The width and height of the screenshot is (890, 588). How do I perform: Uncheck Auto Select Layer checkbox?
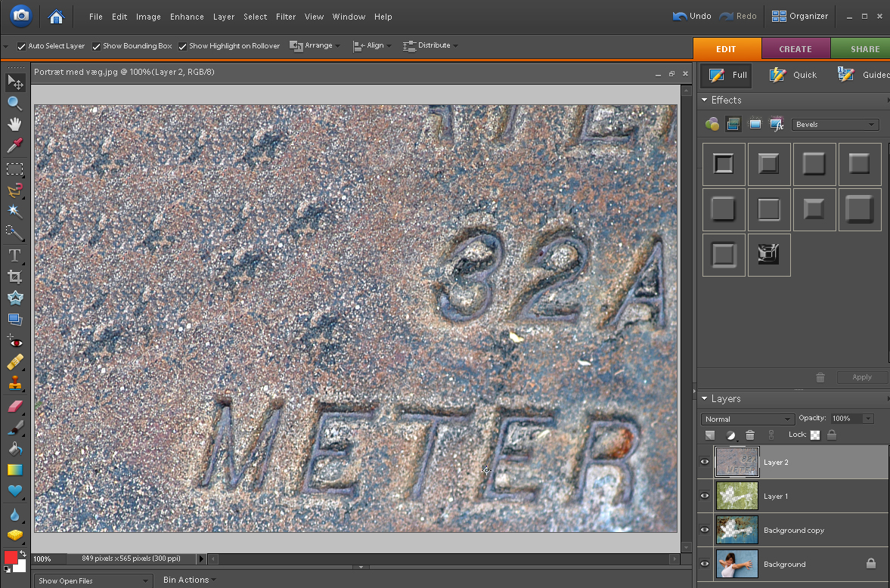[x=22, y=46]
